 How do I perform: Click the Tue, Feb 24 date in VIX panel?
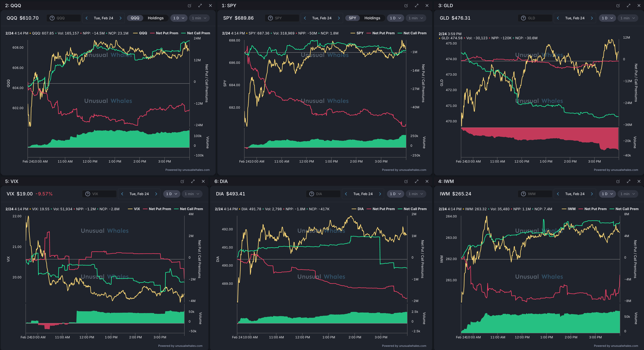[139, 194]
